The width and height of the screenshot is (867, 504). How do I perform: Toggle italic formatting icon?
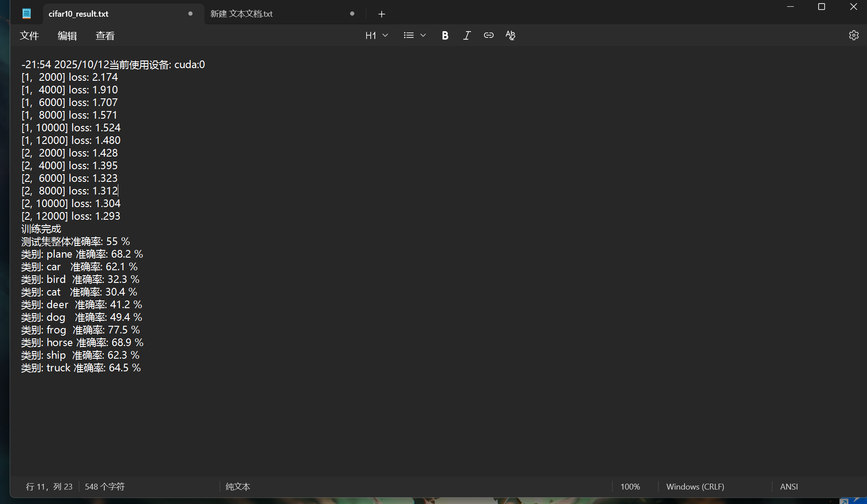tap(467, 36)
